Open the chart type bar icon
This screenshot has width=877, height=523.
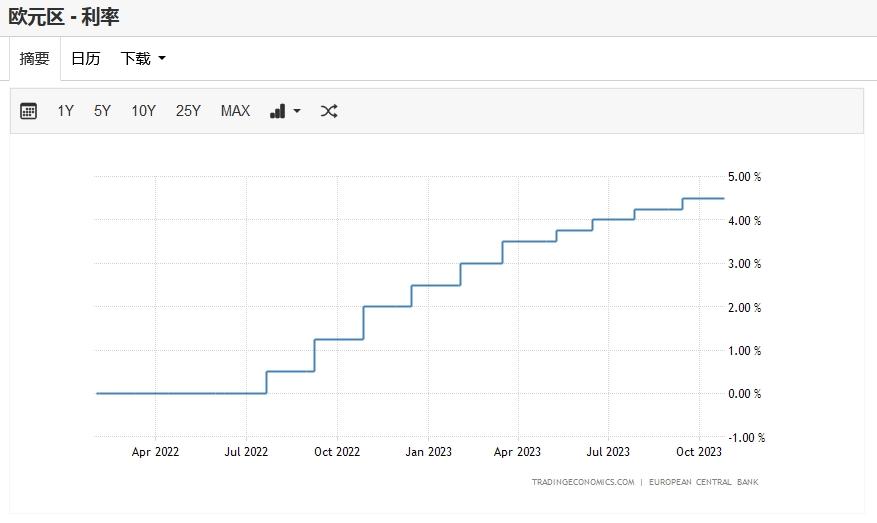(277, 111)
